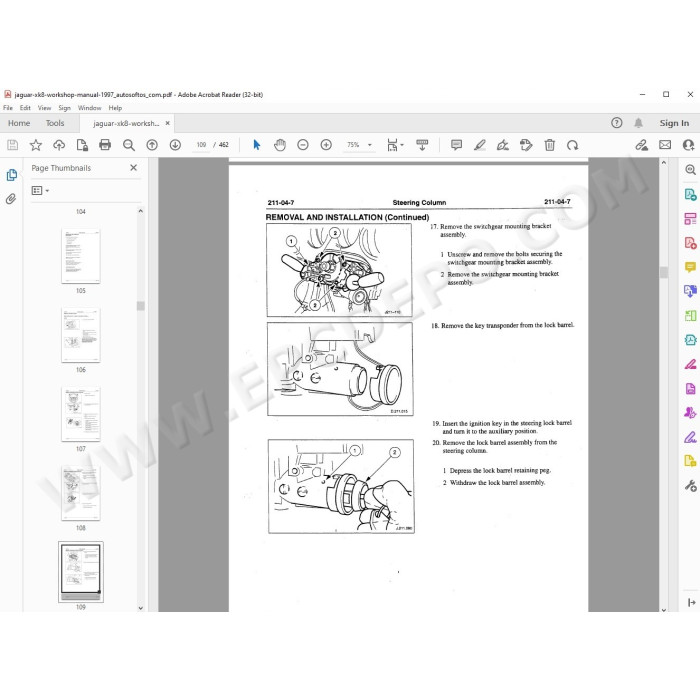Open the Export PDF tool in right pane
The image size is (700, 700).
click(690, 194)
